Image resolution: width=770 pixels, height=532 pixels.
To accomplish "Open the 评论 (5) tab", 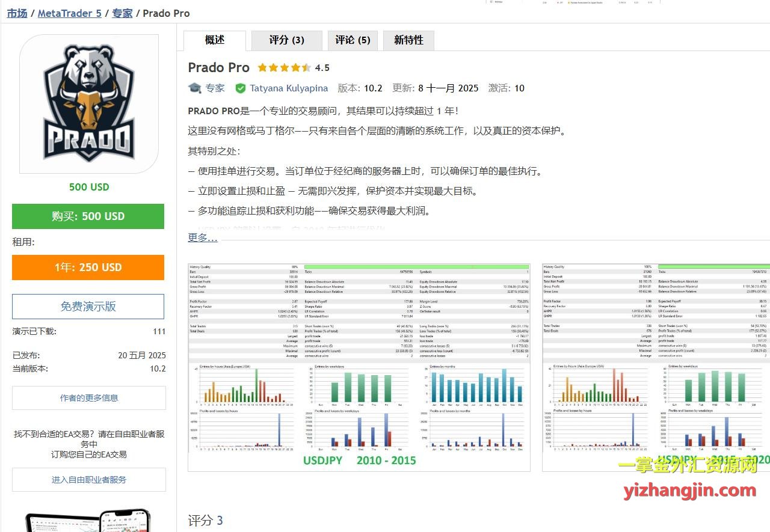I will coord(353,40).
